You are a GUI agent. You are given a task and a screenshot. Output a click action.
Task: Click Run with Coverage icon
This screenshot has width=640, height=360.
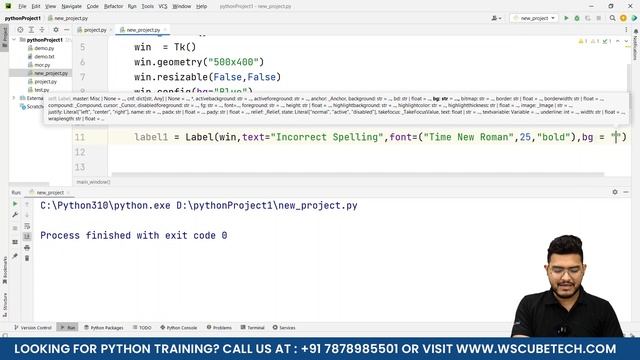pyautogui.click(x=588, y=18)
